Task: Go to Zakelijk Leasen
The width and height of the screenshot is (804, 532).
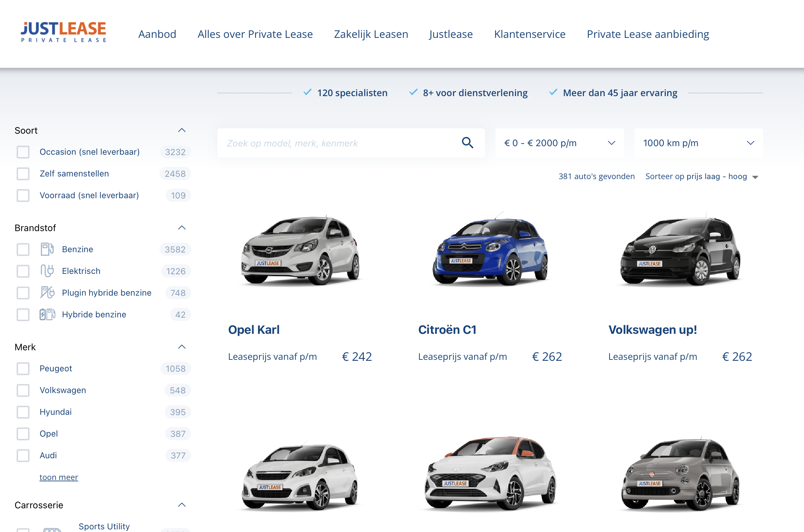Action: 371,34
